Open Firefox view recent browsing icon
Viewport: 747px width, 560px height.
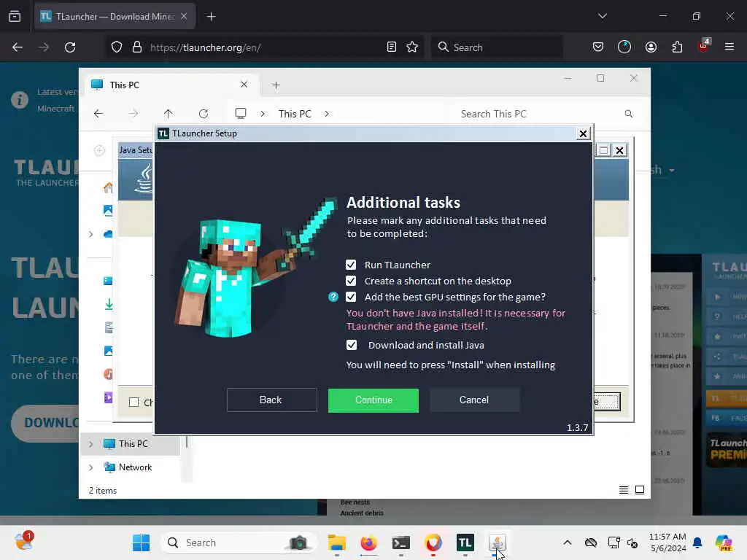pos(15,17)
